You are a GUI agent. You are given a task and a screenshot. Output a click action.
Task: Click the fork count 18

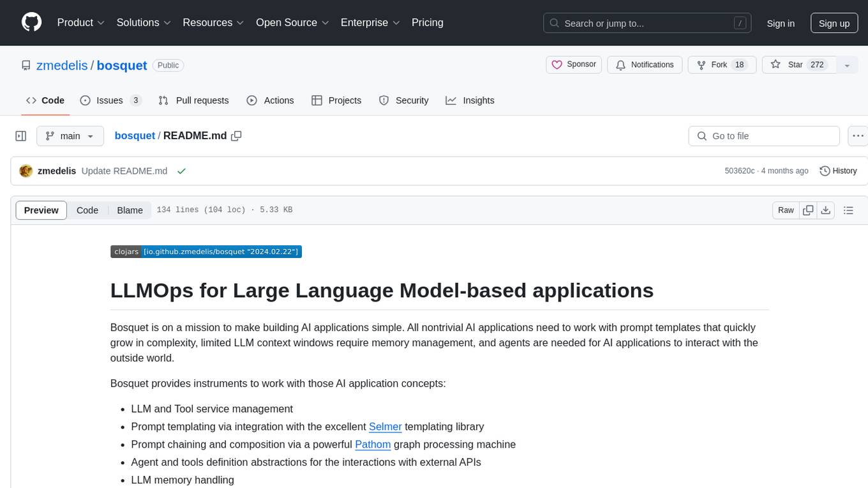click(x=740, y=65)
